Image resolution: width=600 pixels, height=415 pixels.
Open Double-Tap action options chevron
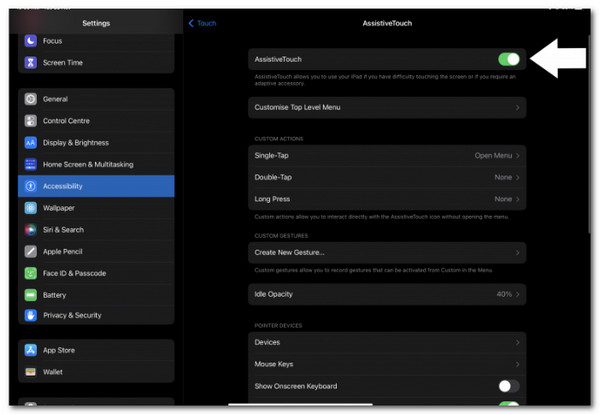(x=517, y=177)
